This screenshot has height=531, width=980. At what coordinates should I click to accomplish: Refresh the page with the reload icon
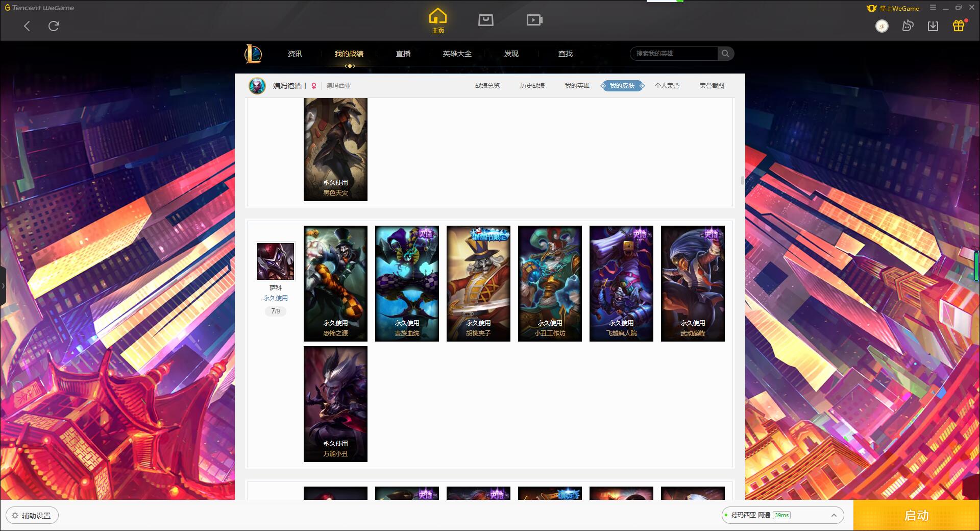(54, 26)
